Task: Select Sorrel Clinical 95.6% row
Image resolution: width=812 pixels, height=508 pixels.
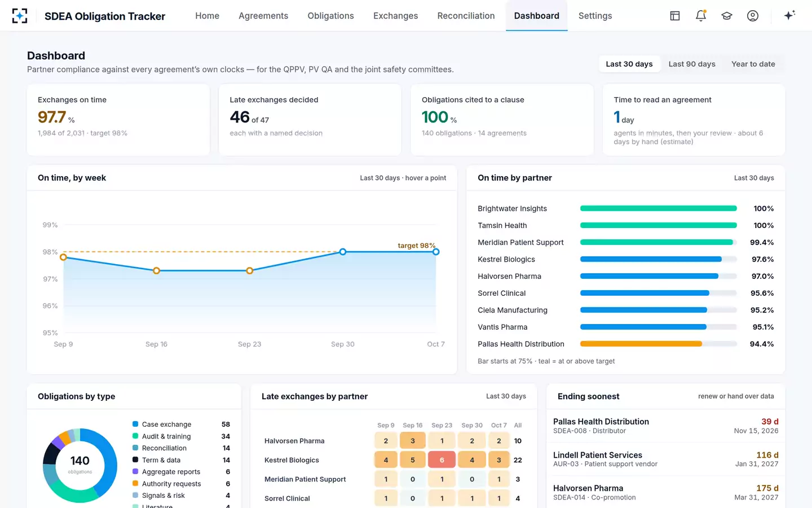Action: (625, 293)
